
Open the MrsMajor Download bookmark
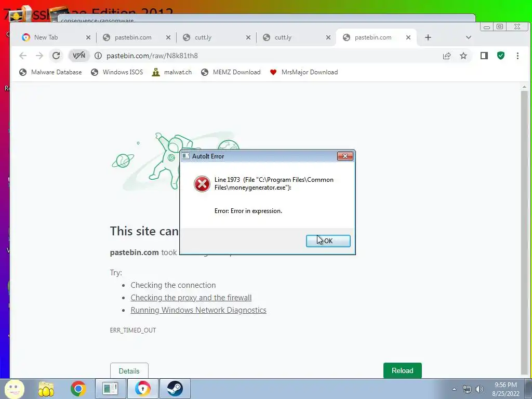tap(303, 72)
